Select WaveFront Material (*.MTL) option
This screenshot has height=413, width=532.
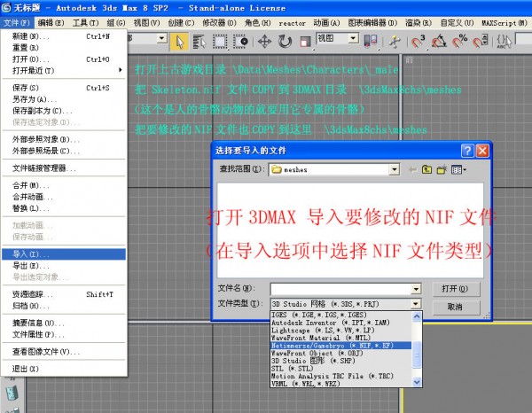pyautogui.click(x=340, y=338)
